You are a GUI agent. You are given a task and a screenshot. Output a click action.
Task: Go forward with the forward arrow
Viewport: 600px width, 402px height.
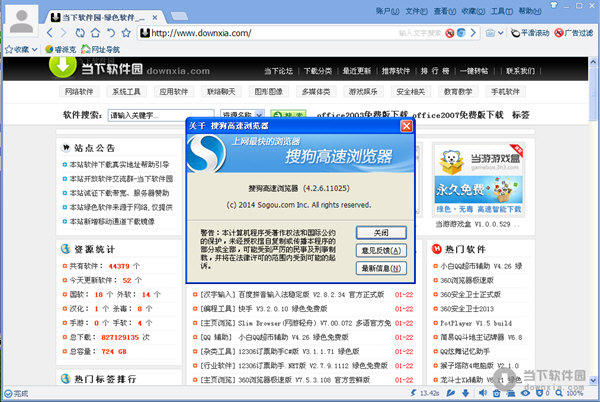pos(64,33)
